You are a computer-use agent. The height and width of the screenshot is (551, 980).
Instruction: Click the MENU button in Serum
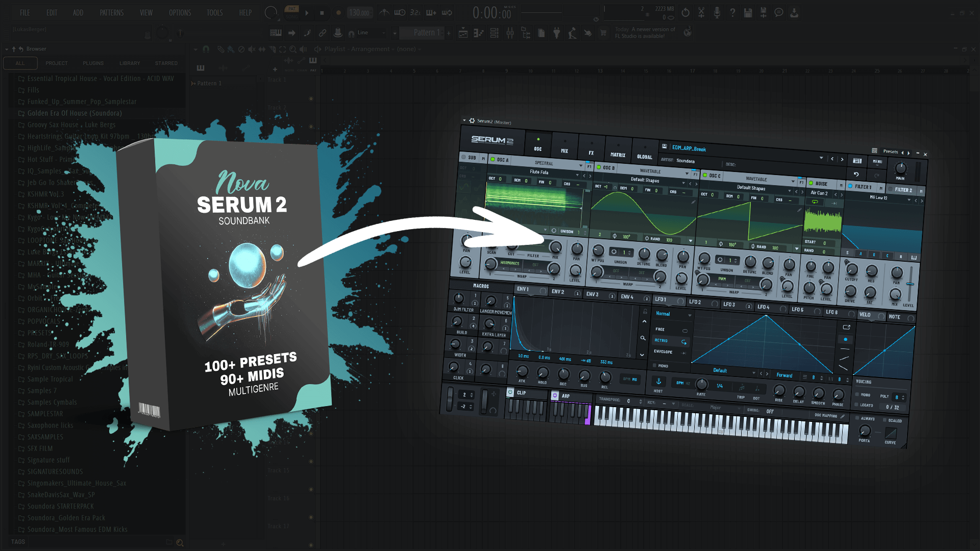pyautogui.click(x=877, y=162)
